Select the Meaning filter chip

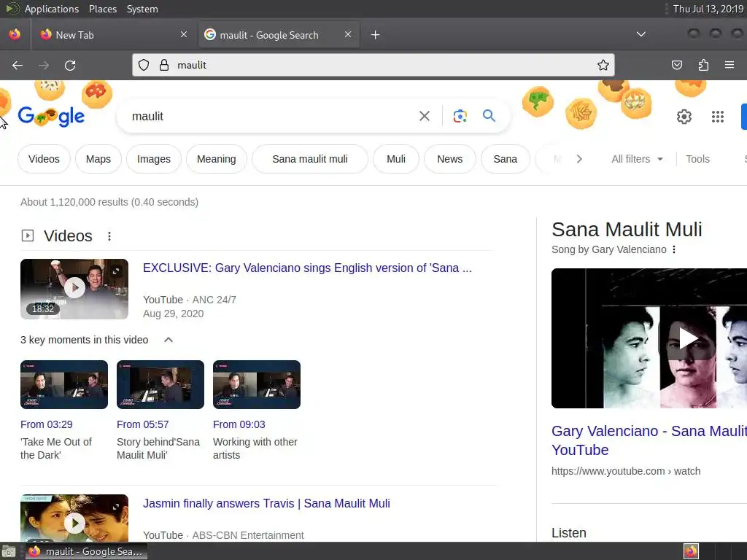point(216,159)
